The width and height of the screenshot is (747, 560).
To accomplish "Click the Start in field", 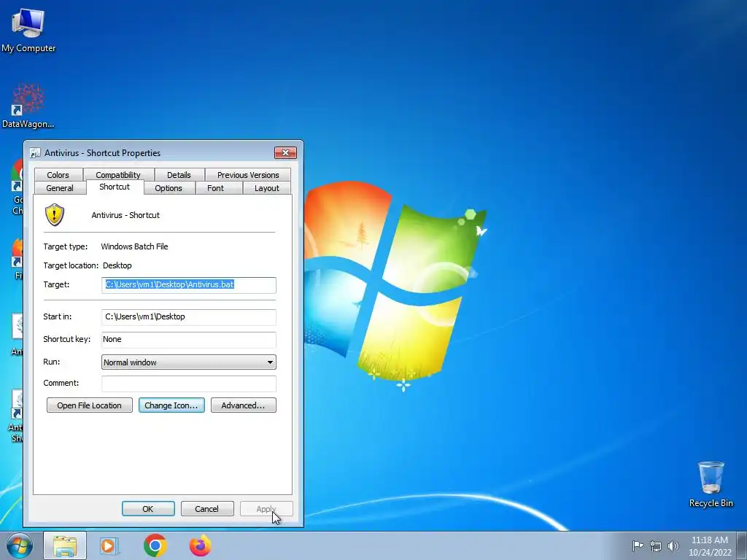I will (x=189, y=316).
